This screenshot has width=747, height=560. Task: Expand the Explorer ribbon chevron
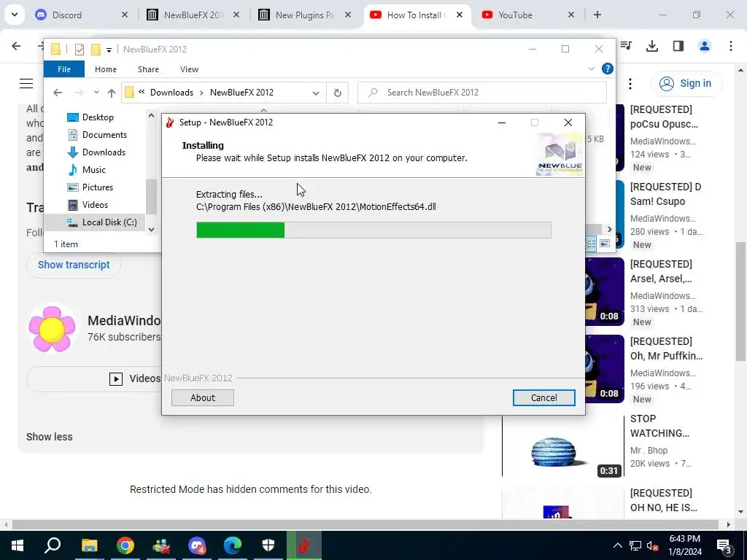[x=591, y=69]
